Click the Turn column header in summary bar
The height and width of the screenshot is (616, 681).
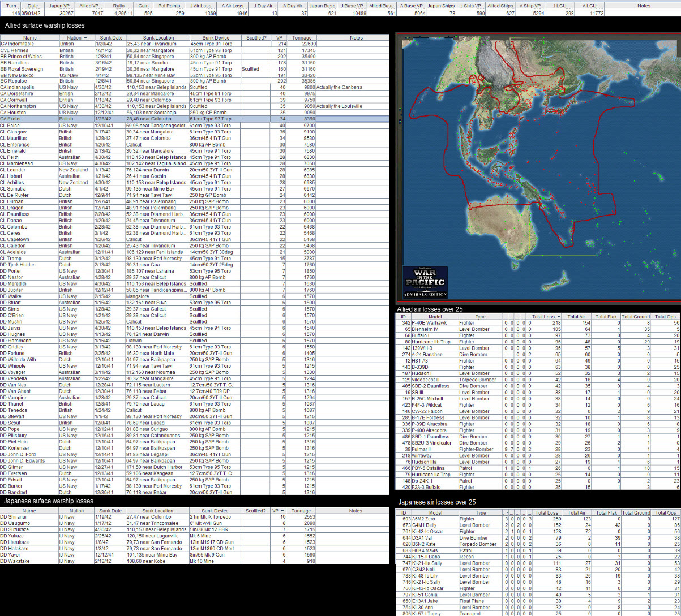click(x=11, y=5)
